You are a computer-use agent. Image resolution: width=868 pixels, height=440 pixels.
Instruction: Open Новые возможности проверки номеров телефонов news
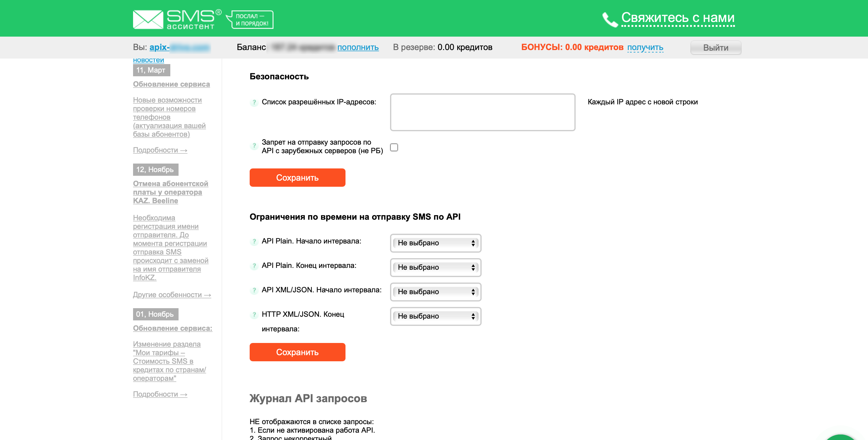(x=169, y=117)
